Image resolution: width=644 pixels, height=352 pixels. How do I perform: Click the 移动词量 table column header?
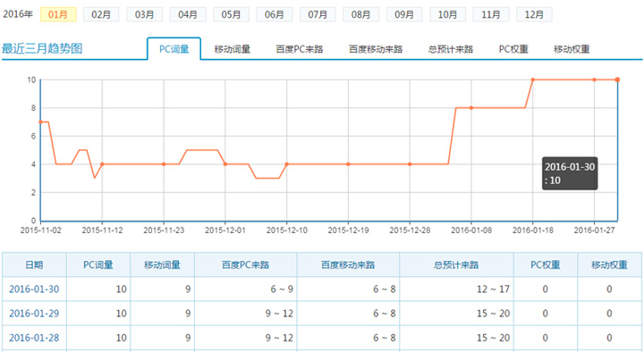tap(162, 265)
